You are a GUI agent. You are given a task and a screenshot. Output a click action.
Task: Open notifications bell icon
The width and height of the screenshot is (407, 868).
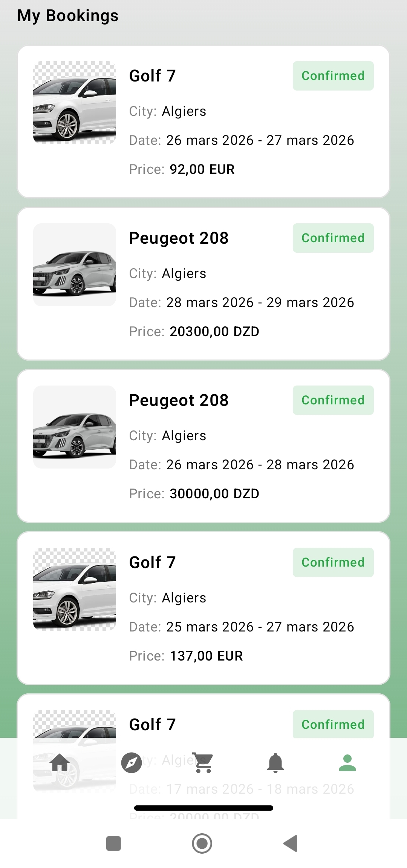pyautogui.click(x=275, y=762)
